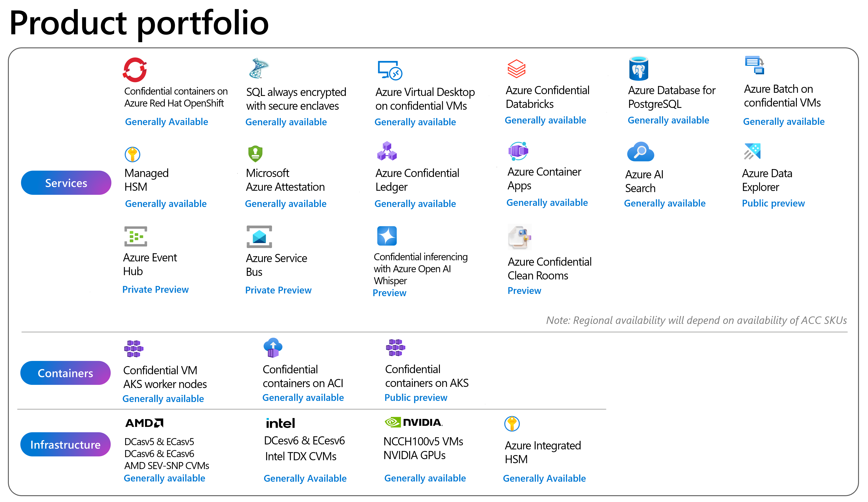Select 'SQL always encrypted with secure enclaves' text
Viewport: 868px width, 502px height.
pos(296,99)
